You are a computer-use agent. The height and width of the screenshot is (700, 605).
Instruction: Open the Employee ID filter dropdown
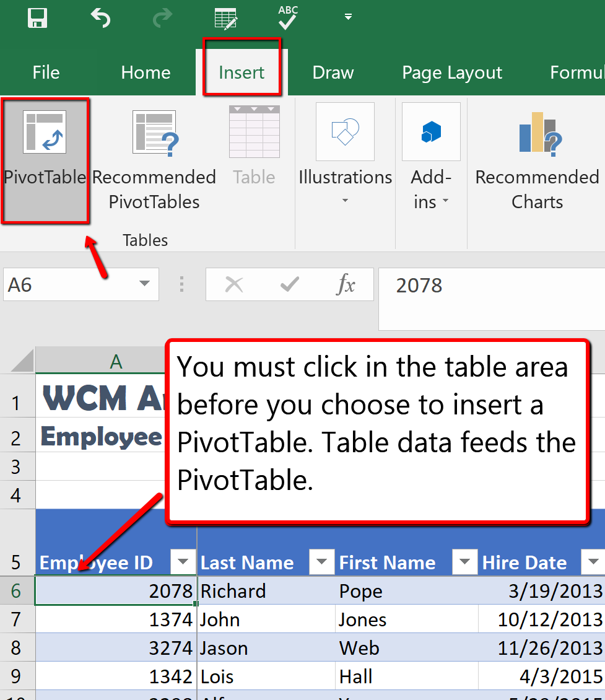[183, 562]
